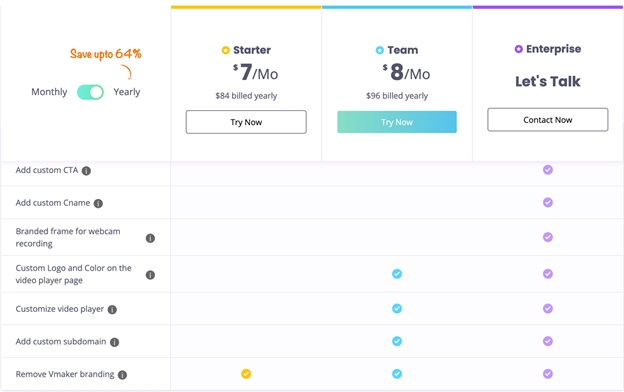624x392 pixels.
Task: Select Monthly billing label
Action: point(49,92)
